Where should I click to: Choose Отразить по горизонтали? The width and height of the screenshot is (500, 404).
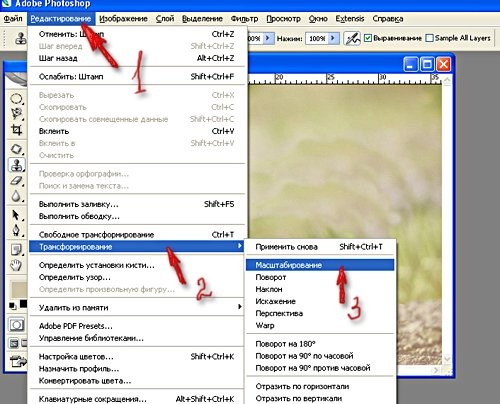[x=320, y=386]
